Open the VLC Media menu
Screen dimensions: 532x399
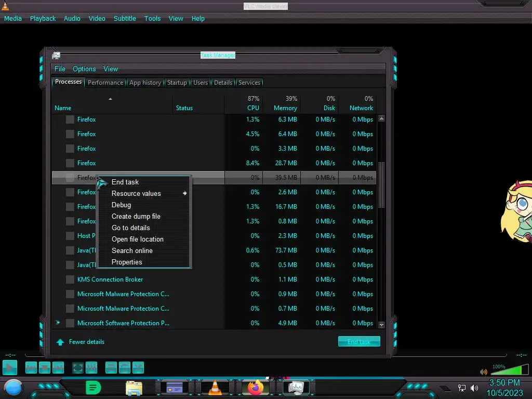pyautogui.click(x=13, y=19)
